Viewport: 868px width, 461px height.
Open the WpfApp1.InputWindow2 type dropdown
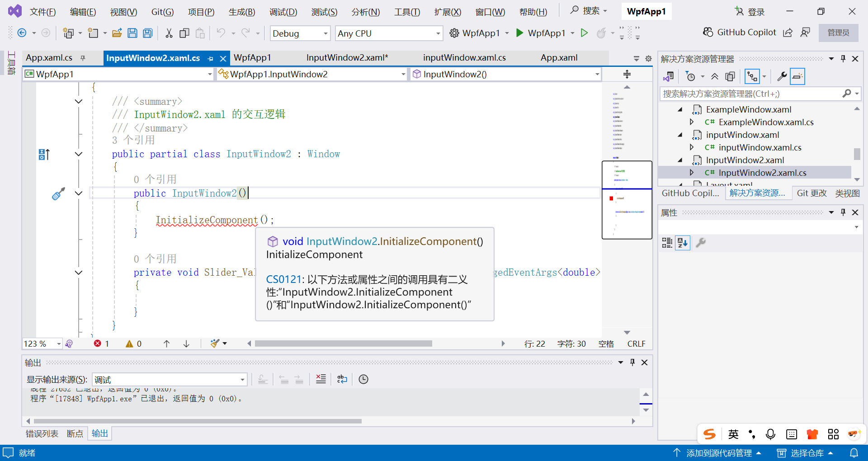312,74
